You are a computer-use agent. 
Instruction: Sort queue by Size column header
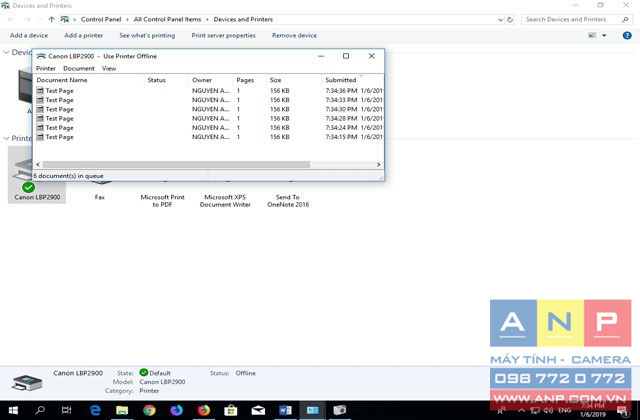[x=294, y=80]
